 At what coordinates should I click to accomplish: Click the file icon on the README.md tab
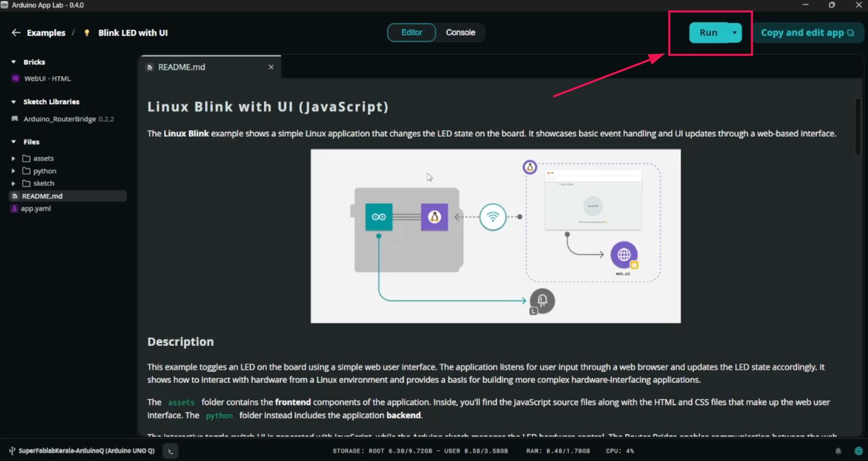[x=149, y=67]
